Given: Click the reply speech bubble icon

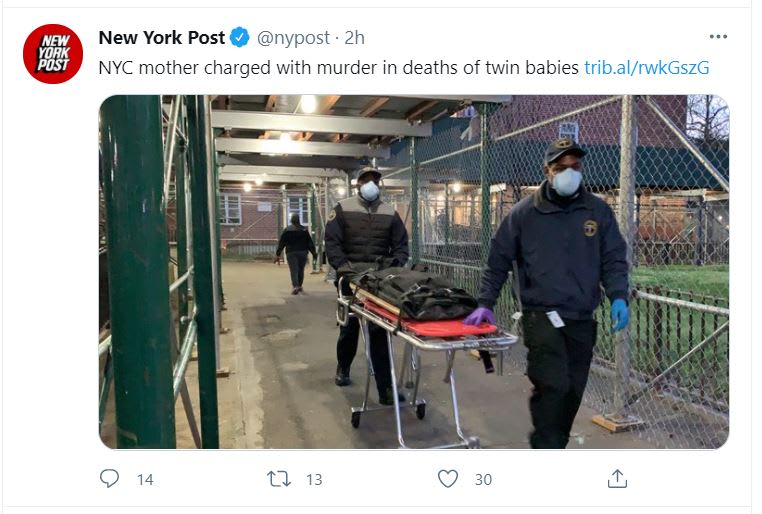Looking at the screenshot, I should point(109,479).
